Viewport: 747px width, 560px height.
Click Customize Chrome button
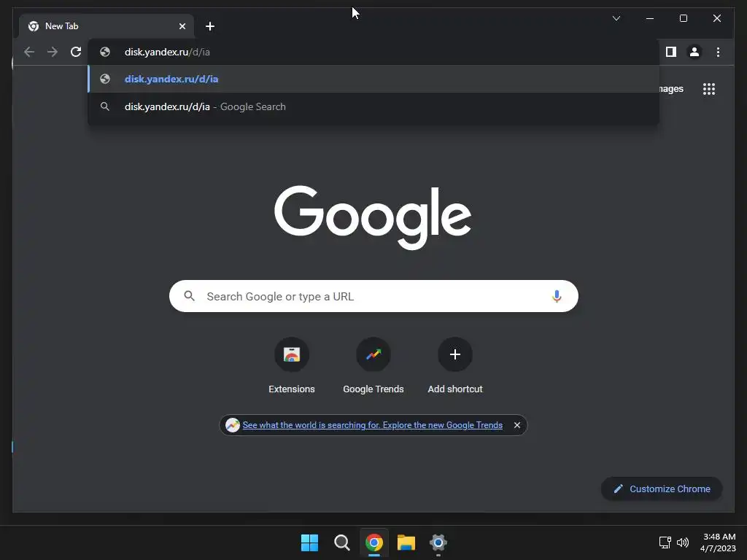tap(662, 489)
